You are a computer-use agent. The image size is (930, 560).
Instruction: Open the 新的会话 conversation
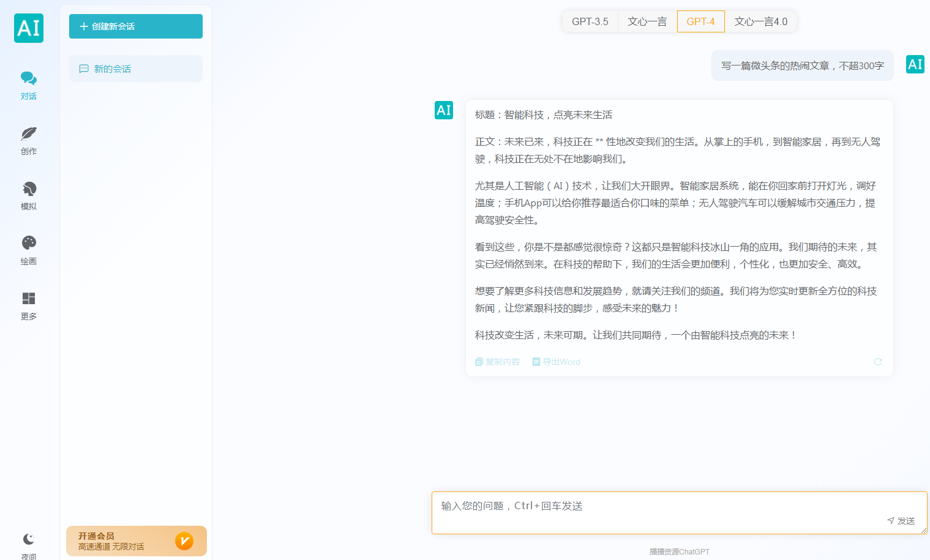tap(135, 69)
